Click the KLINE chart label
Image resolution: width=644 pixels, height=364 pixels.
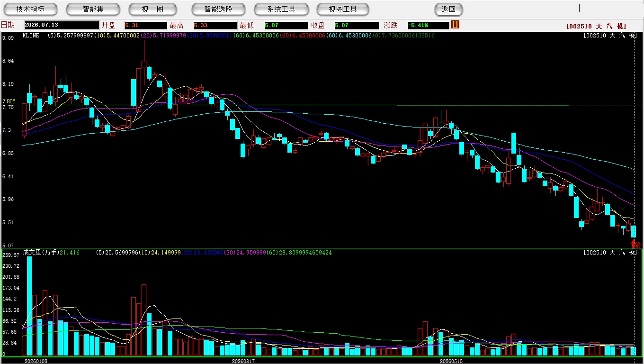[x=31, y=36]
